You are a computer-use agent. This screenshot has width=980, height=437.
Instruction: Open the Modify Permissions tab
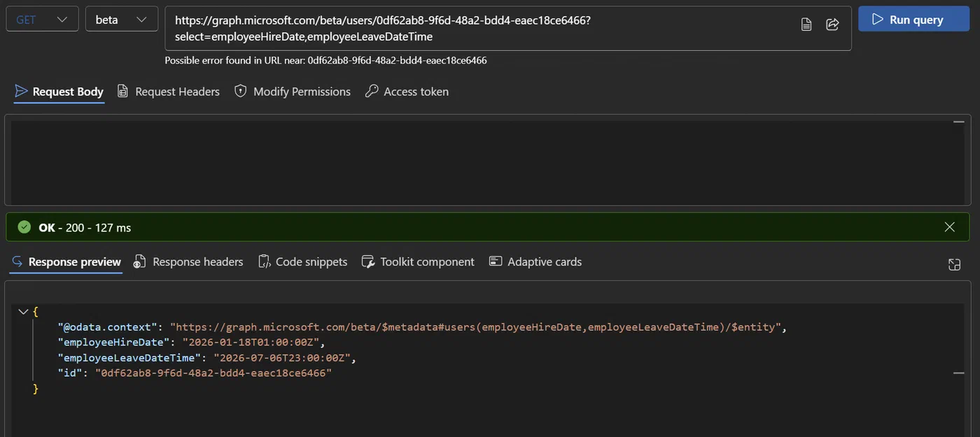[292, 92]
